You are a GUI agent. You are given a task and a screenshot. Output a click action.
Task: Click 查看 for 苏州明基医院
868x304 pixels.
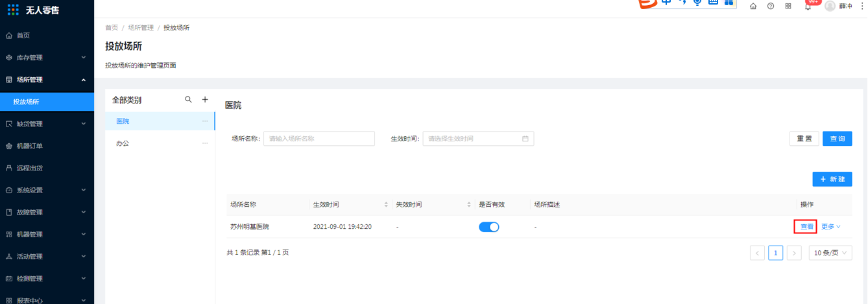(806, 227)
